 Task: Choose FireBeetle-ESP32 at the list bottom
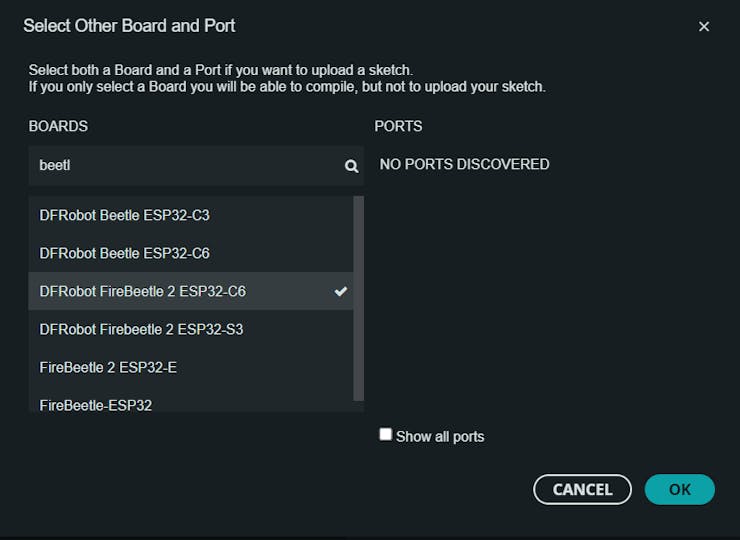[x=96, y=404]
